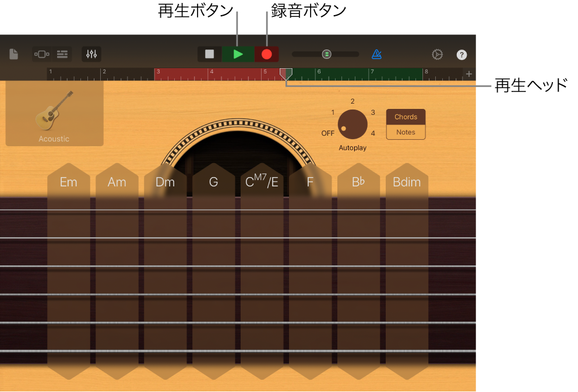The height and width of the screenshot is (392, 578).
Task: Set Autoplay to pattern 3
Action: [x=373, y=112]
